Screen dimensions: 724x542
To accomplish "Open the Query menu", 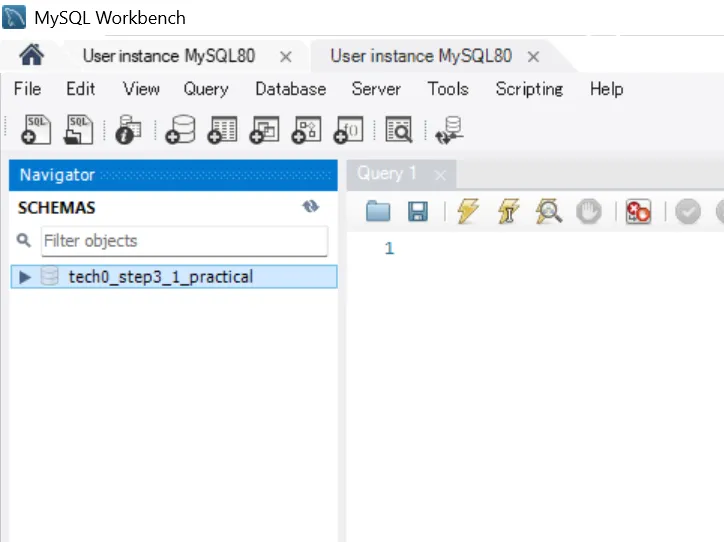I will 206,89.
